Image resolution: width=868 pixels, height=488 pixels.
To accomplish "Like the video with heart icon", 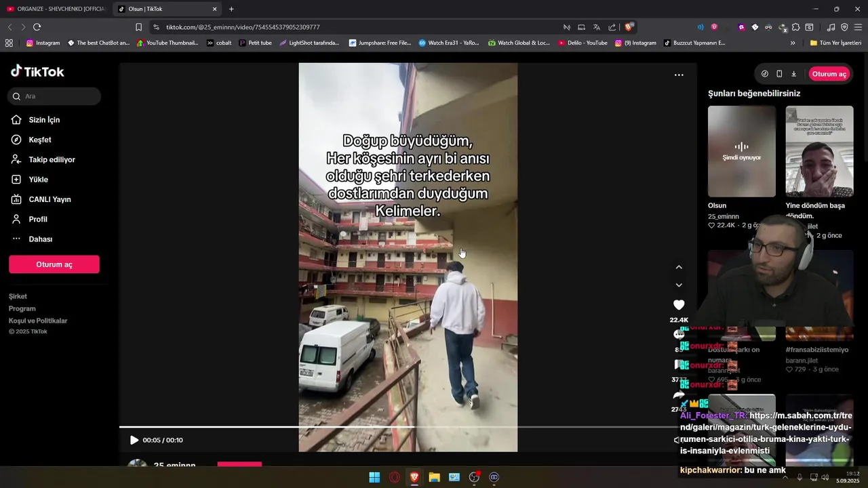I will [679, 305].
